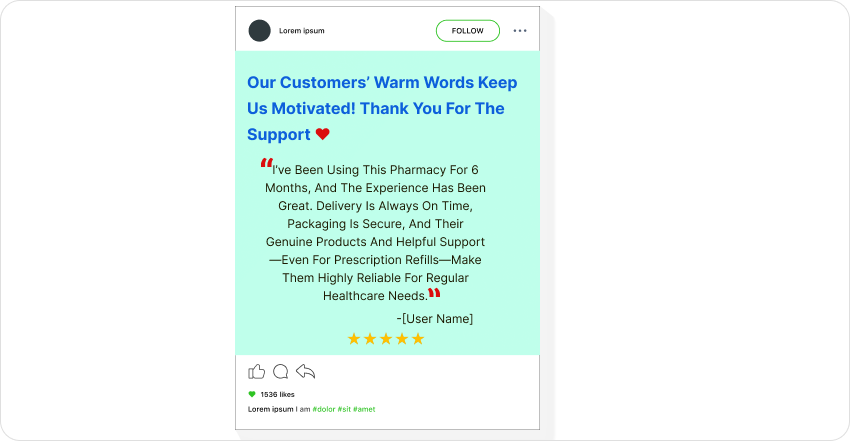Click the #sit hashtag

[344, 410]
